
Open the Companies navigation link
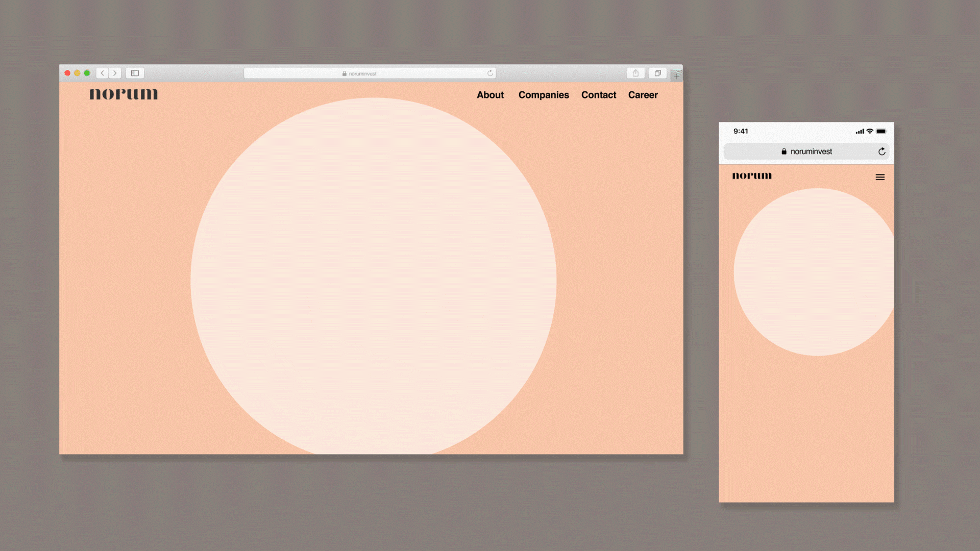click(544, 95)
